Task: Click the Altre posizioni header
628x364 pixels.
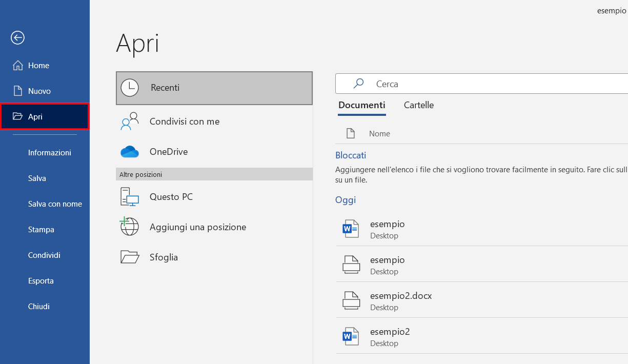Action: point(214,174)
